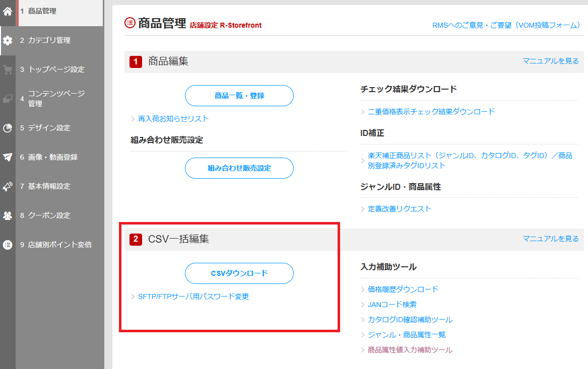Viewport: 588px width, 369px height.
Task: Select the pie chart icon for デザイン設定
Action: 7,128
